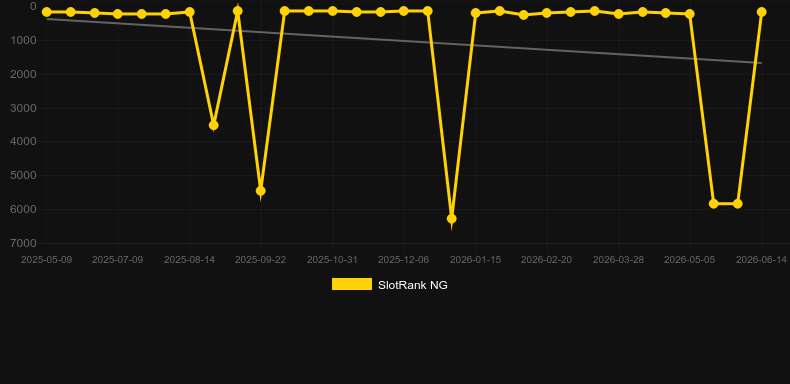Click the 2026-02-20 x-axis date label
The height and width of the screenshot is (384, 790).
[x=547, y=260]
